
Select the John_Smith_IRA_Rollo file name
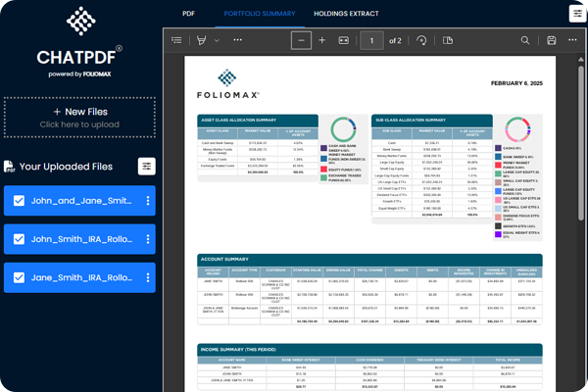pos(81,239)
